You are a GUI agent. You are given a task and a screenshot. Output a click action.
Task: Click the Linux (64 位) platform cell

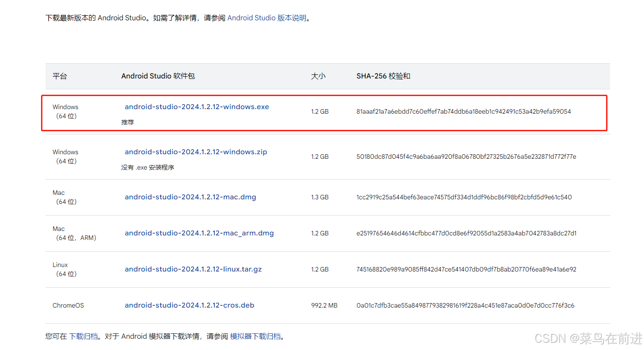pos(65,269)
